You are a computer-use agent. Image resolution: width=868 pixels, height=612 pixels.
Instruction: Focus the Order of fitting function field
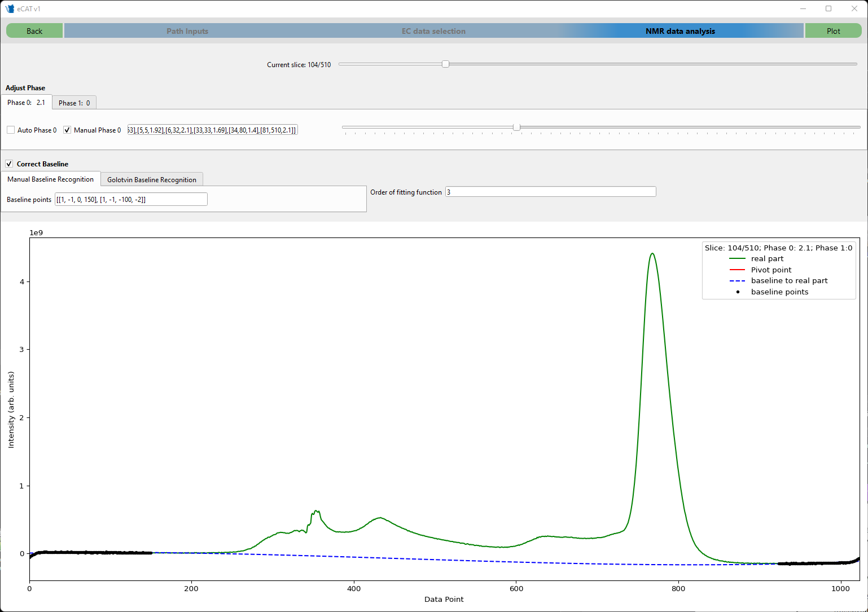pyautogui.click(x=550, y=192)
